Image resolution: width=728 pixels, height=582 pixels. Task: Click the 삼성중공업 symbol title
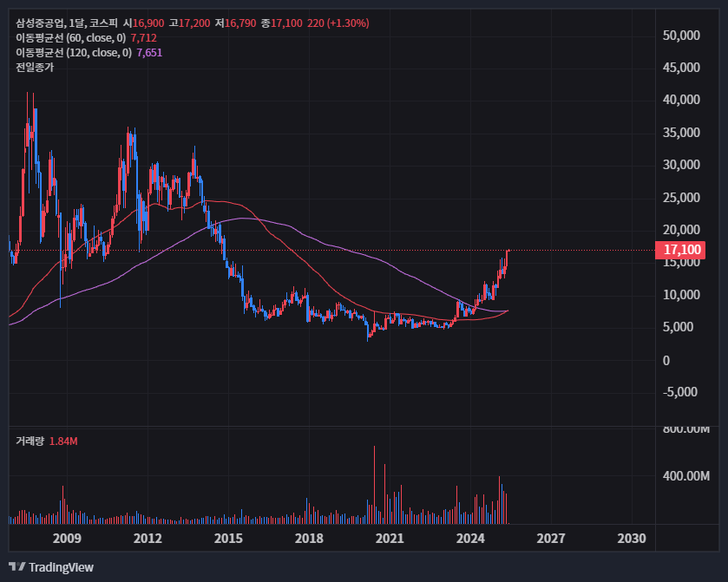coord(41,23)
